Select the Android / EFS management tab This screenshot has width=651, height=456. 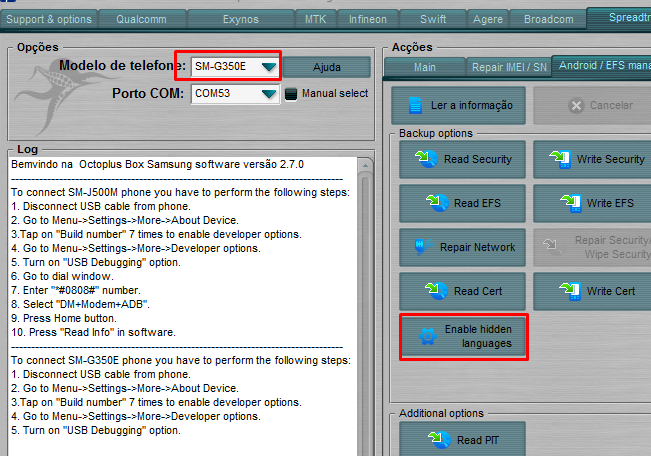(x=602, y=66)
